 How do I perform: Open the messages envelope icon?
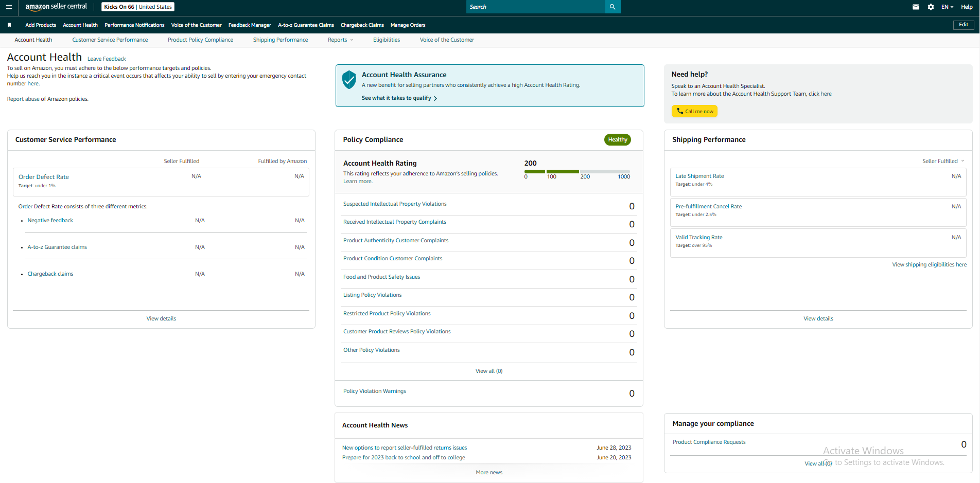pos(916,7)
